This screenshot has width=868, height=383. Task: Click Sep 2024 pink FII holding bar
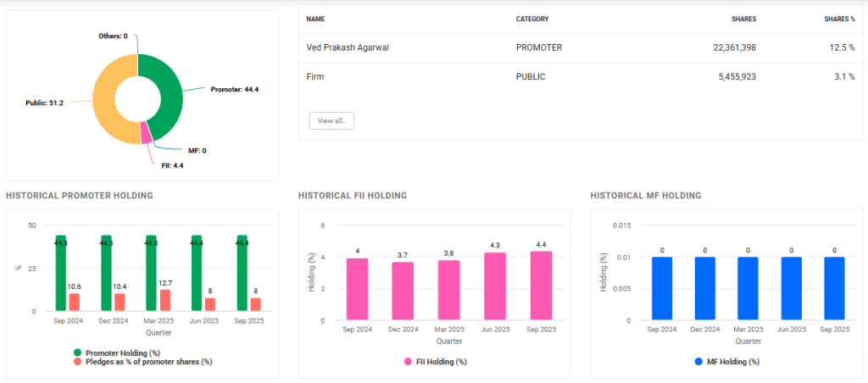357,289
